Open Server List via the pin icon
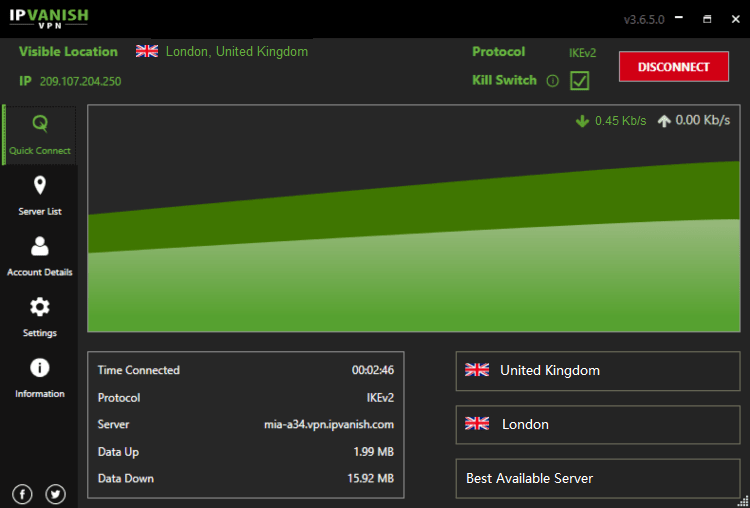 click(x=40, y=185)
